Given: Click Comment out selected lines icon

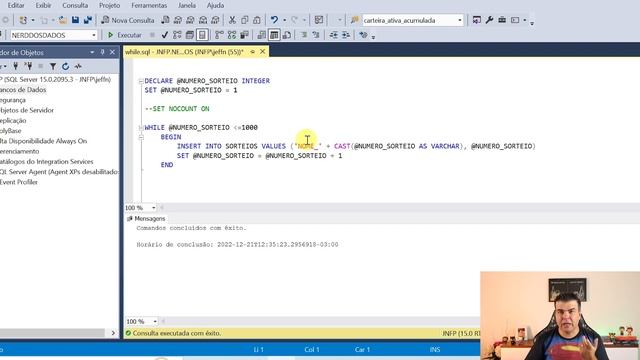Looking at the screenshot, I should click(304, 35).
